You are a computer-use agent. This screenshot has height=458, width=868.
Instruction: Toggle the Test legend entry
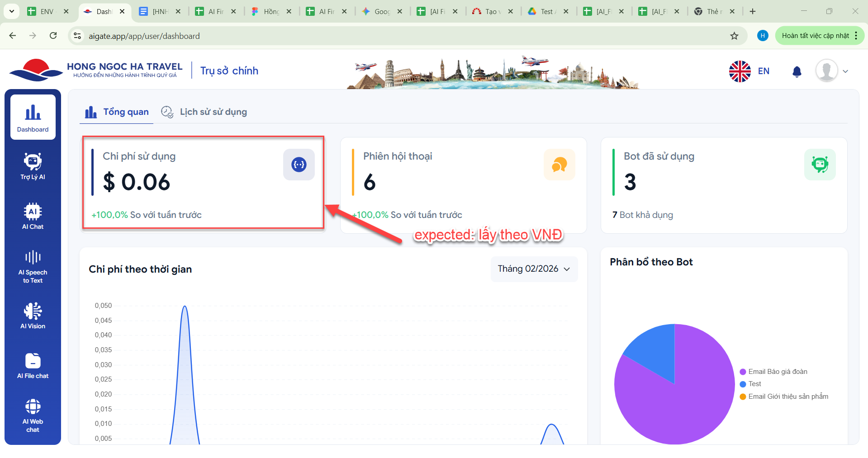point(754,384)
